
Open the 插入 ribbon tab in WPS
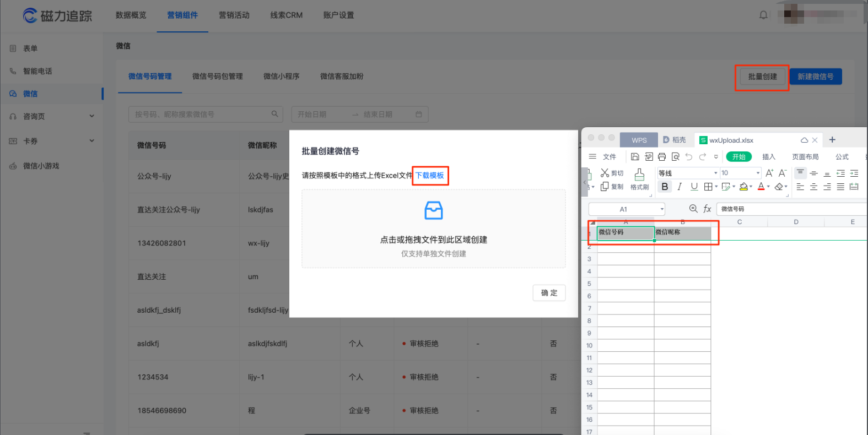point(769,157)
